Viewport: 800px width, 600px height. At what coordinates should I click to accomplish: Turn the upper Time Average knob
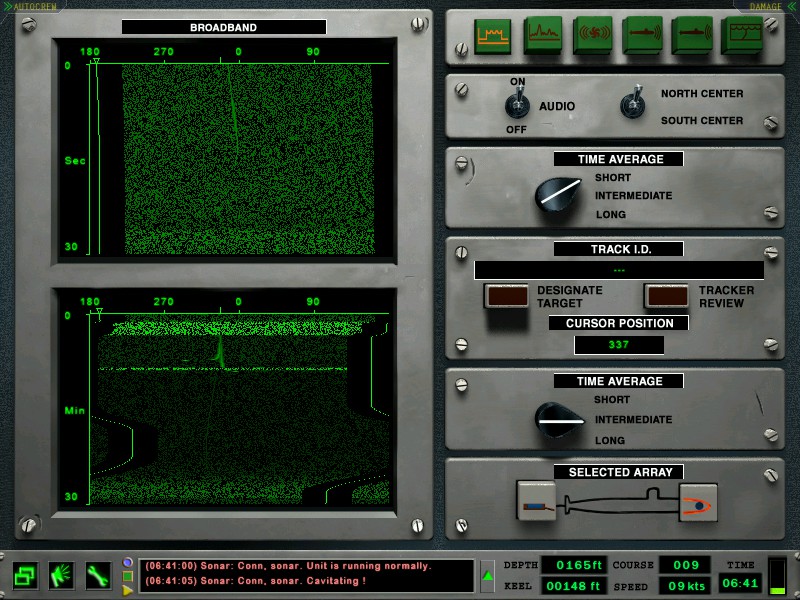point(558,194)
